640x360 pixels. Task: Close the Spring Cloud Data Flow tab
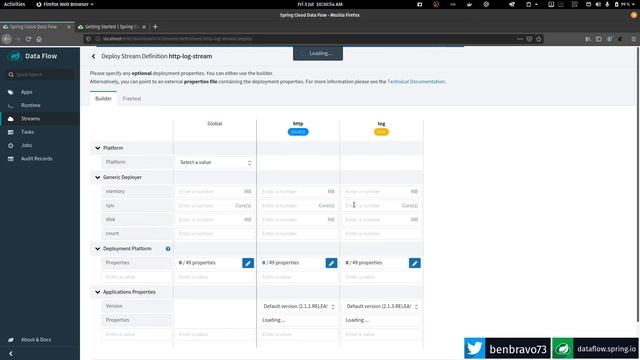click(69, 27)
